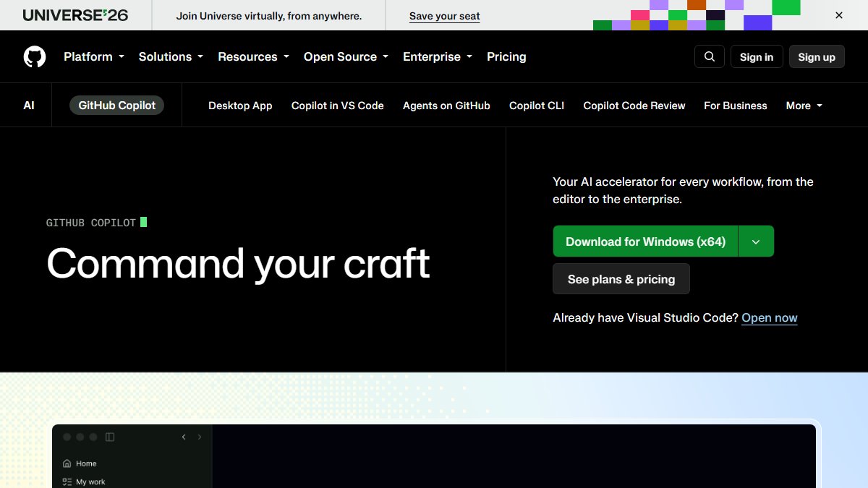Follow the Save your seat link
The image size is (868, 488).
(x=445, y=15)
